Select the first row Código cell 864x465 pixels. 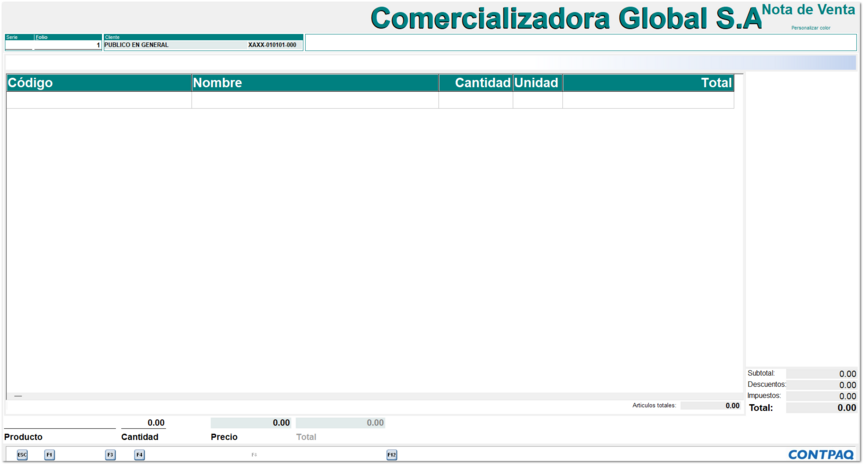coord(99,100)
